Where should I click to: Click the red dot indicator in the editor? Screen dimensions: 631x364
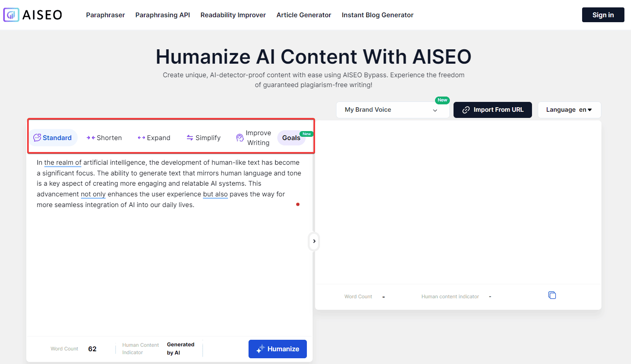tap(298, 204)
